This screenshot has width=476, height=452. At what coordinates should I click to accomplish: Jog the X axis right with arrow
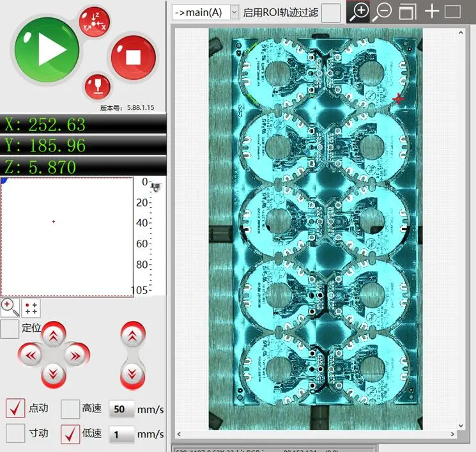pos(75,354)
